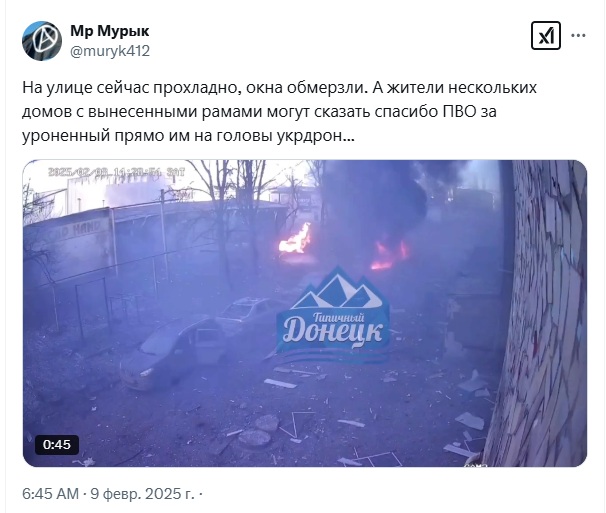Click the Типичный Донецк watermark logo
The width and height of the screenshot is (606, 513).
coord(333,313)
